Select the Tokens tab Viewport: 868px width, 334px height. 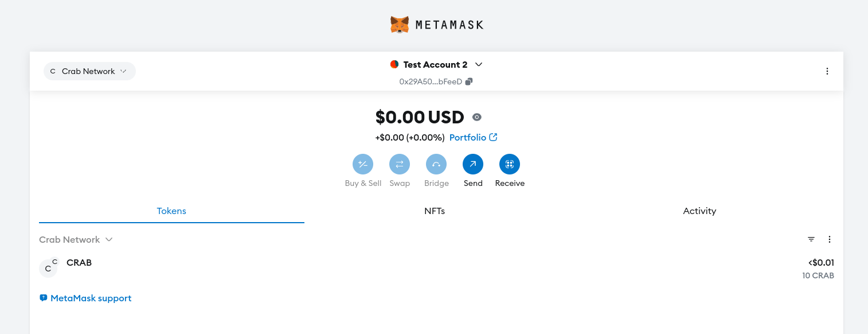(171, 211)
